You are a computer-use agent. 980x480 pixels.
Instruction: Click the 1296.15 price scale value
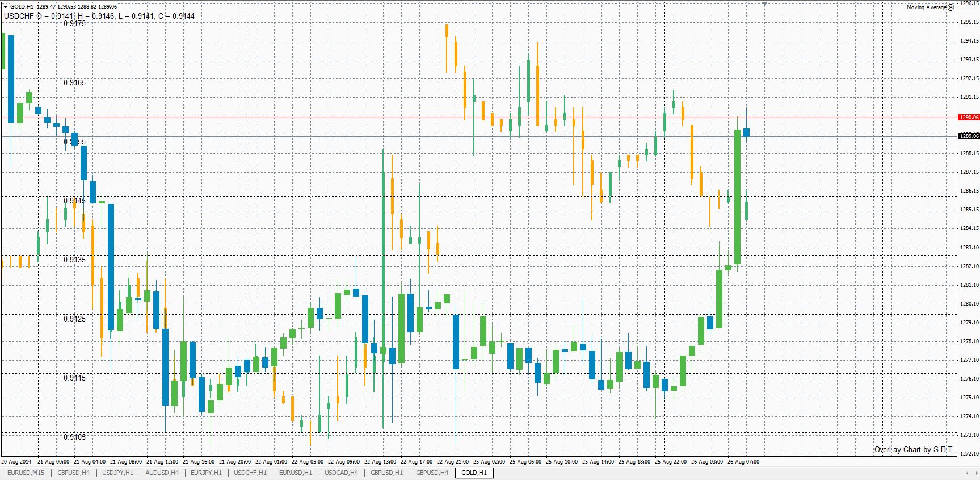click(969, 3)
